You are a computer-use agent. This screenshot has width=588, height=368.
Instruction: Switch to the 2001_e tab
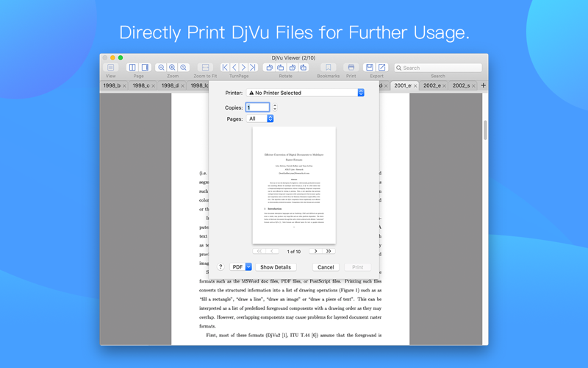coord(403,85)
